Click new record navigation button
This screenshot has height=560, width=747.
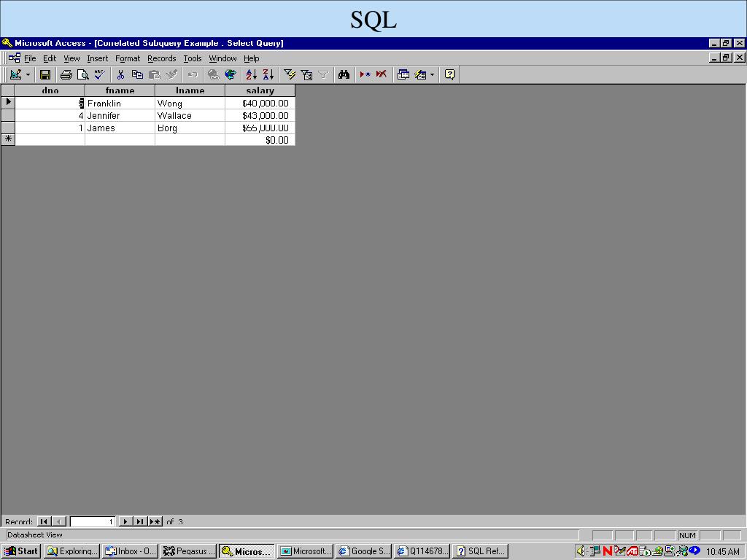(155, 521)
